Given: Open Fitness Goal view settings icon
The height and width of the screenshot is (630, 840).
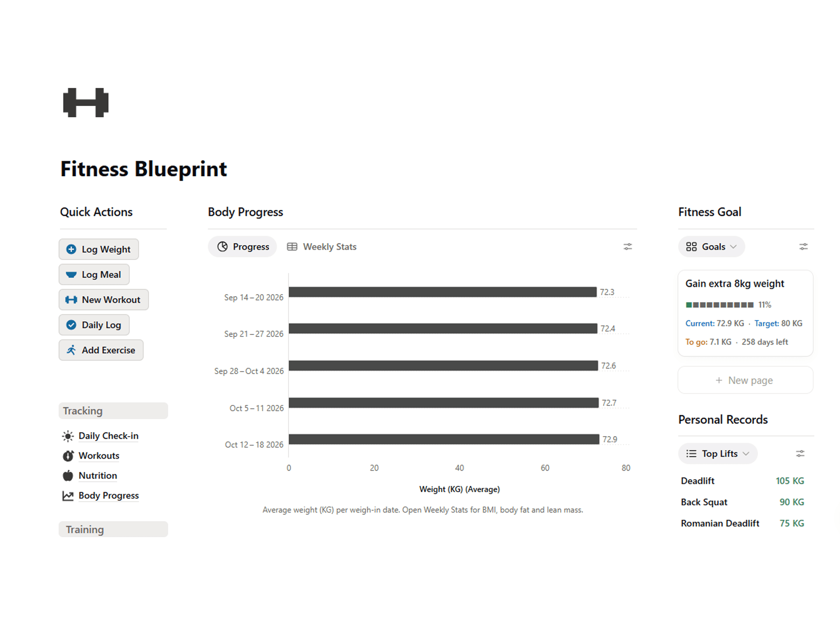Looking at the screenshot, I should pos(804,247).
